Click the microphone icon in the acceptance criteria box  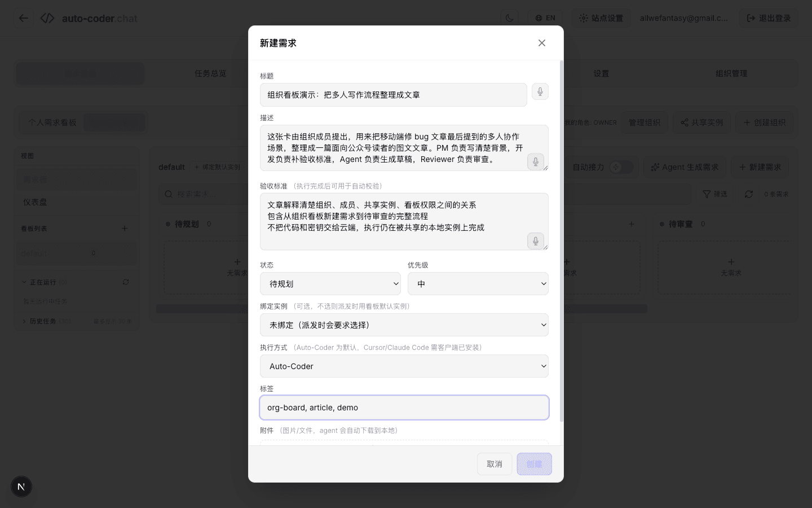[x=535, y=241]
